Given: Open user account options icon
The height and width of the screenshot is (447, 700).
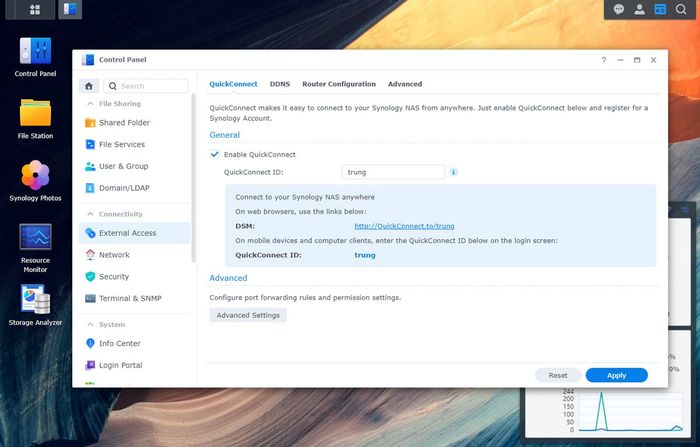Looking at the screenshot, I should [639, 9].
